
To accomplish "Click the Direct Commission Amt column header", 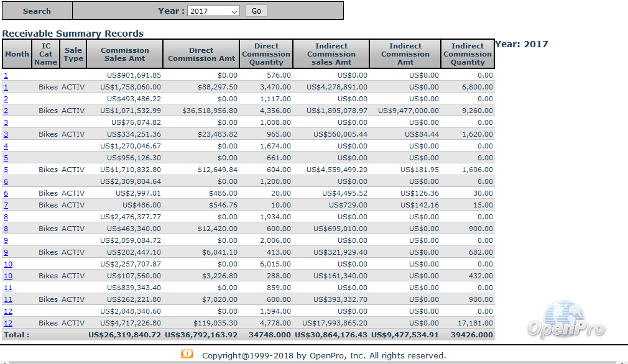I will tap(201, 54).
